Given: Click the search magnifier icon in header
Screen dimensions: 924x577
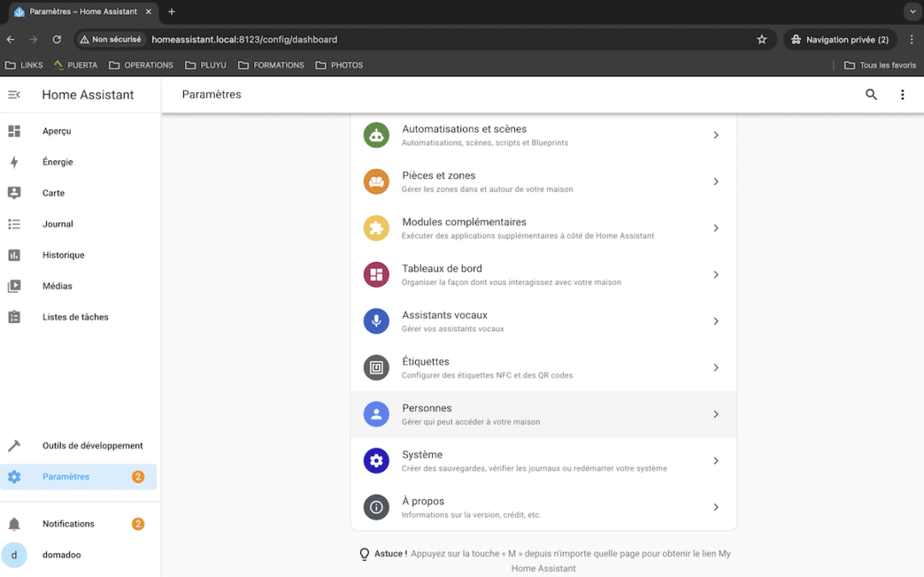Looking at the screenshot, I should [871, 95].
